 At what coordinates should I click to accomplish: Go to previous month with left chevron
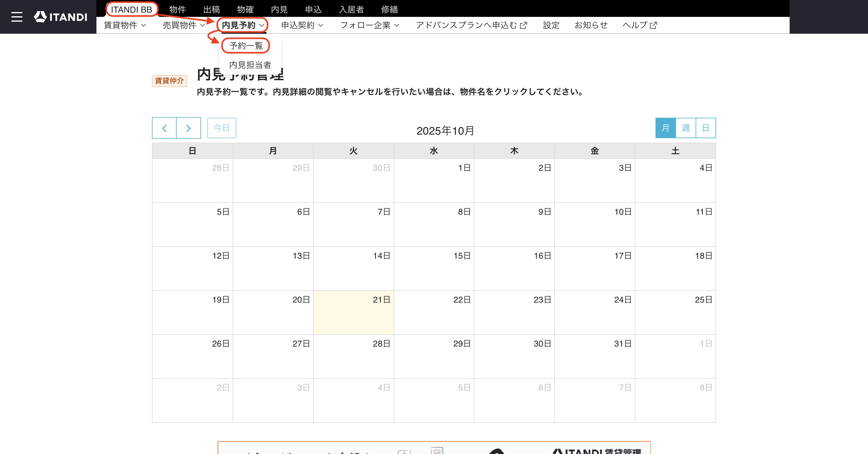[x=165, y=128]
